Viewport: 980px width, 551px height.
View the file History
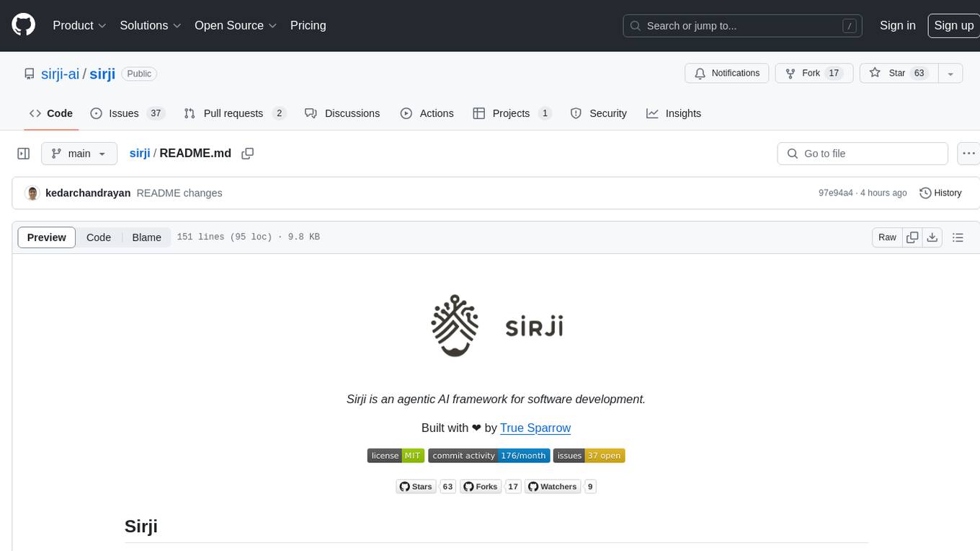point(941,193)
